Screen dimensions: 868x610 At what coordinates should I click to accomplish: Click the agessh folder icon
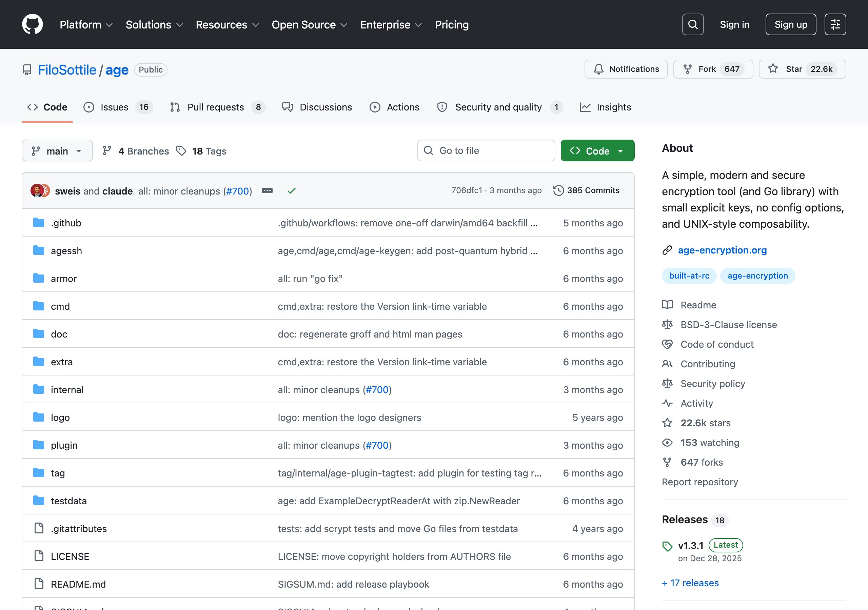coord(39,250)
